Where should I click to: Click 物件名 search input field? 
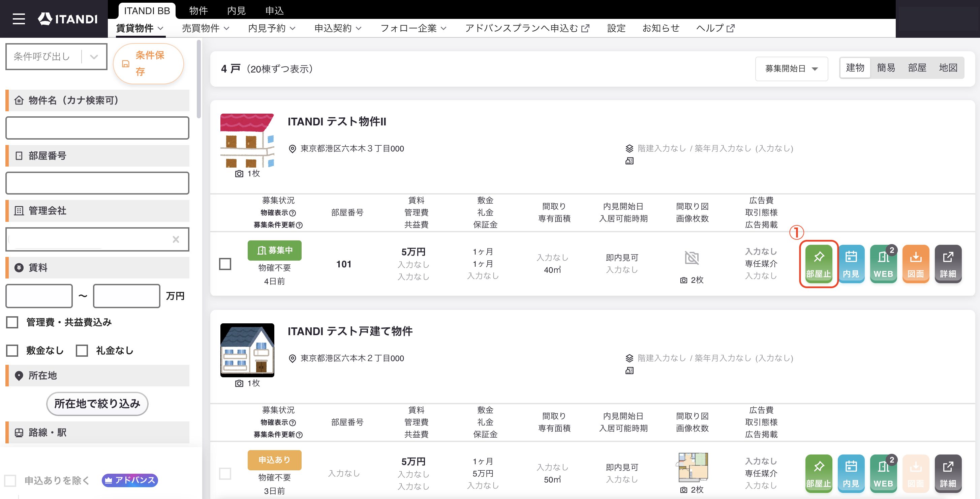tap(97, 128)
